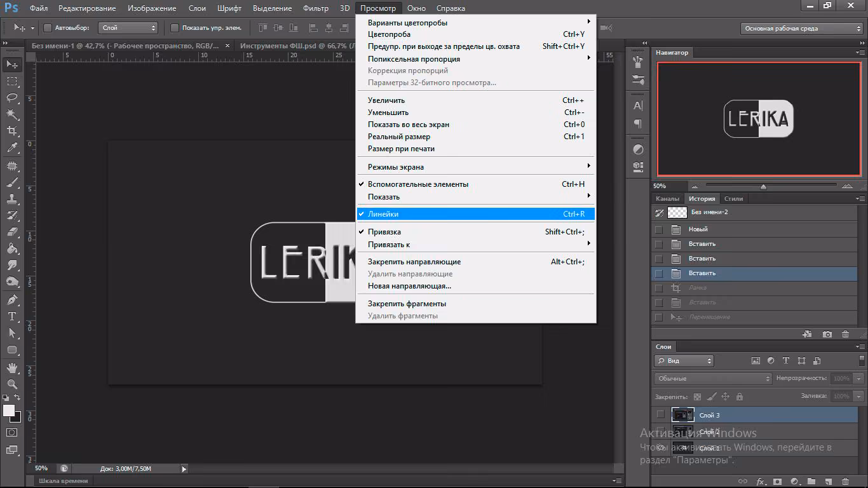Link layers with the chain icon

tap(742, 481)
